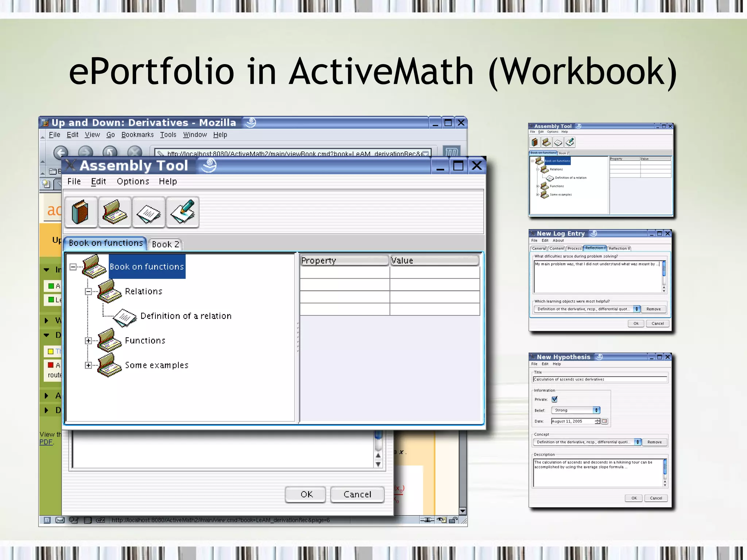Switch to Process tab in New Log Entry

click(x=574, y=249)
